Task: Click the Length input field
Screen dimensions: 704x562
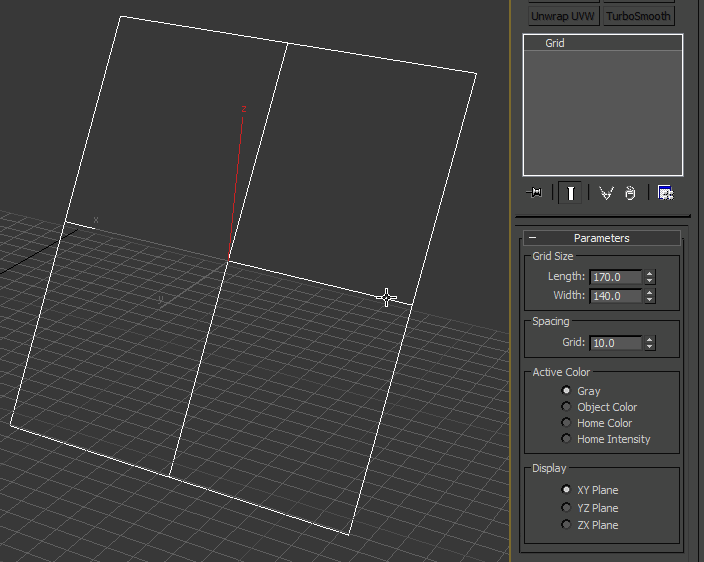Action: click(x=616, y=277)
